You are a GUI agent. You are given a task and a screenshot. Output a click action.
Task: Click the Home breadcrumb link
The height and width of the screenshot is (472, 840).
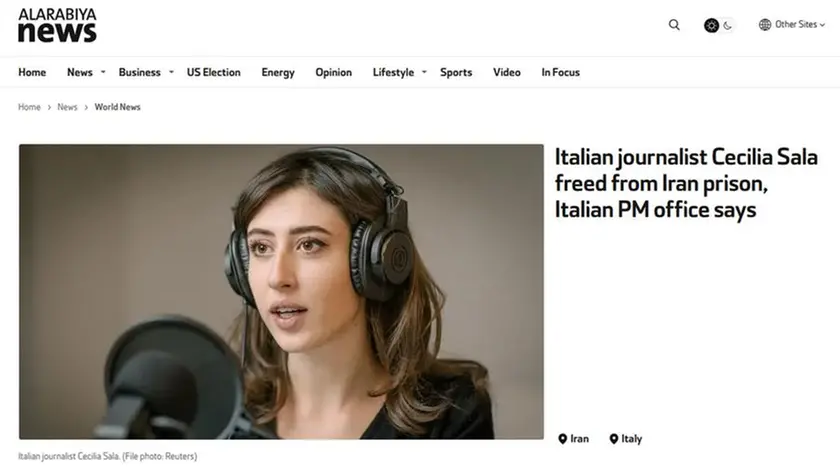coord(29,107)
